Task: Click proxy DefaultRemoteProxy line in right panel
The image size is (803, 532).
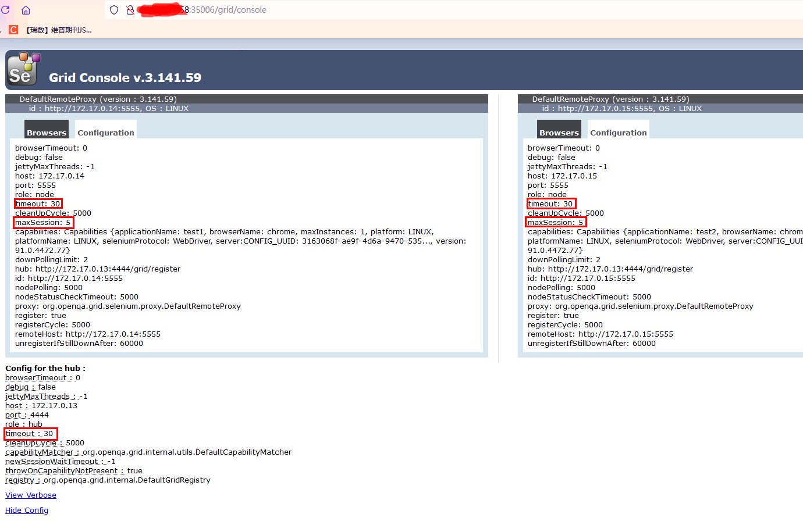Action: [641, 306]
